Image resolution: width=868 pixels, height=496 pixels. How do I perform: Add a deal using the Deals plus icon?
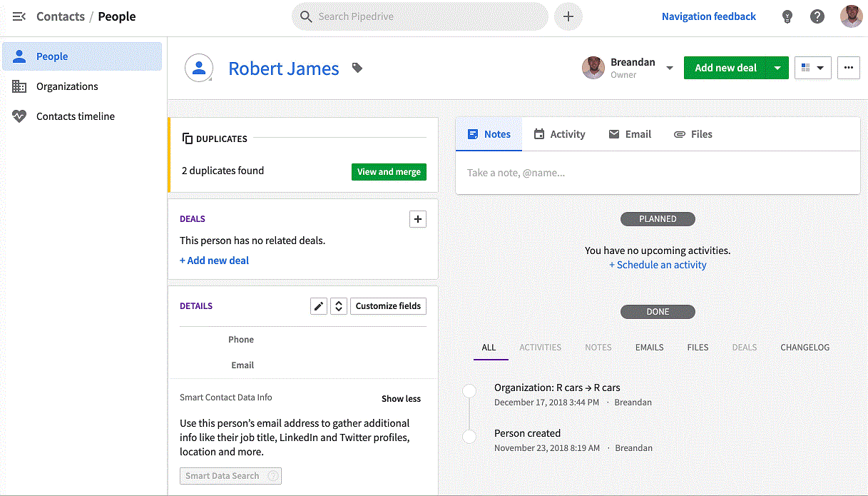coord(418,219)
